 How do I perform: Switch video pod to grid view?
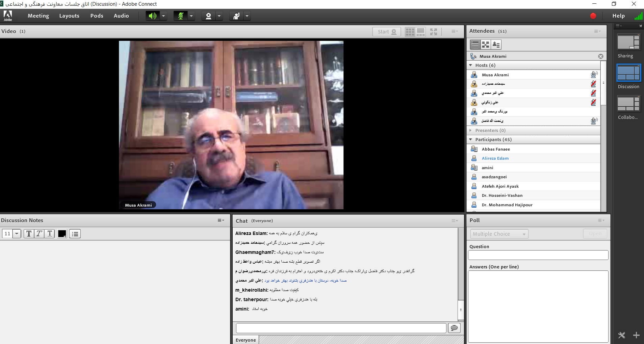tap(410, 32)
